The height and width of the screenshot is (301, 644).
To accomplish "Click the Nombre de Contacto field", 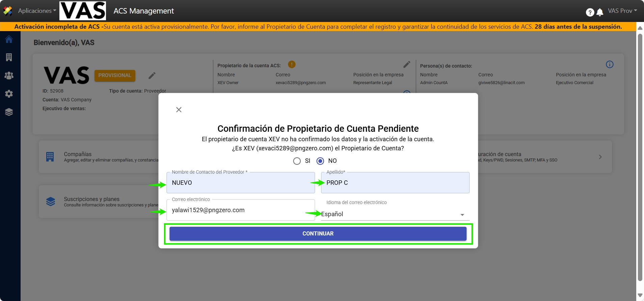I will (240, 183).
